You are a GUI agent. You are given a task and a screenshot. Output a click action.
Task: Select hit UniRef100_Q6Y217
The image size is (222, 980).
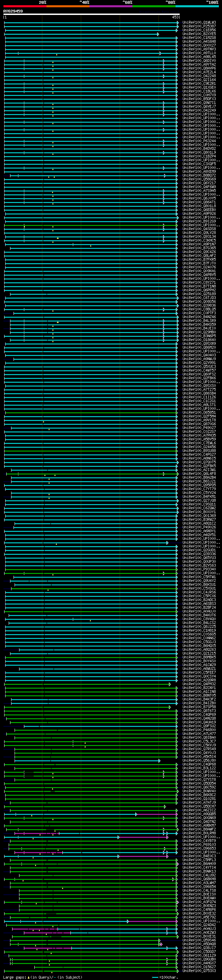[199, 183]
